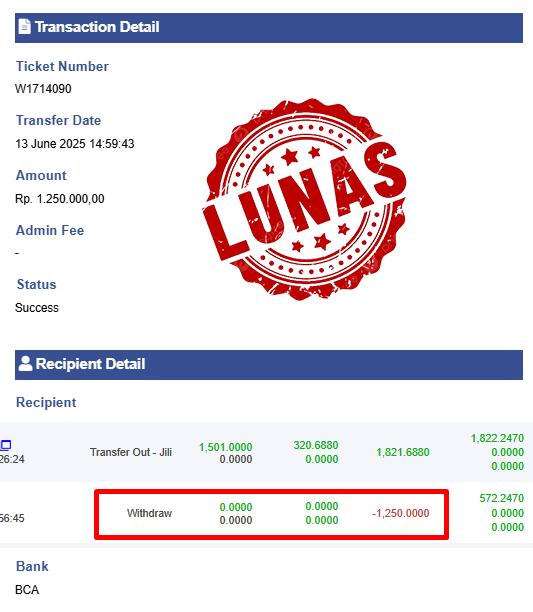The height and width of the screenshot is (612, 533).
Task: Click the Withdraw row text
Action: pos(149,513)
